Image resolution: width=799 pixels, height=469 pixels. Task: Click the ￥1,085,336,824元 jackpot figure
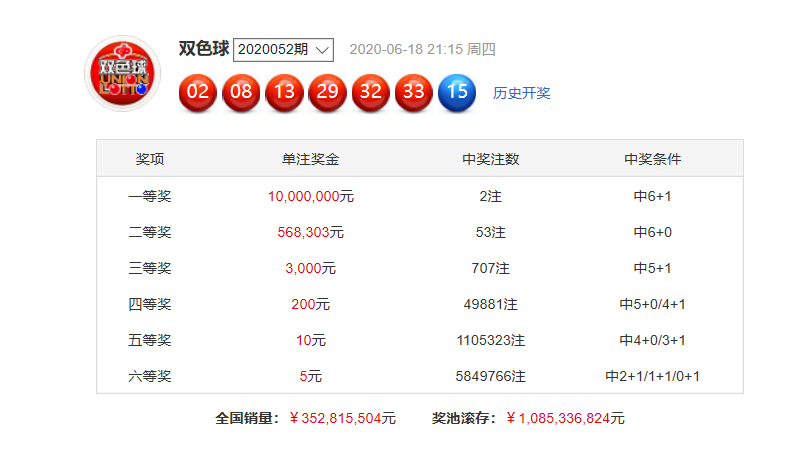pyautogui.click(x=565, y=419)
